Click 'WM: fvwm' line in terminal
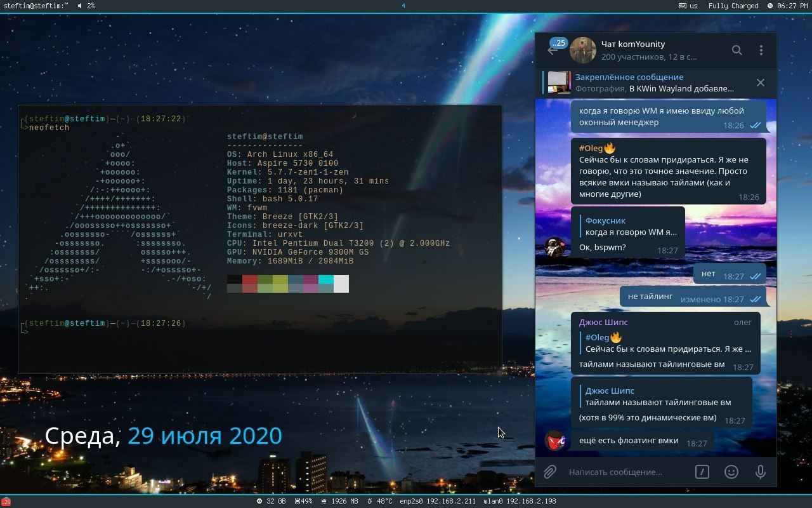 pos(247,208)
